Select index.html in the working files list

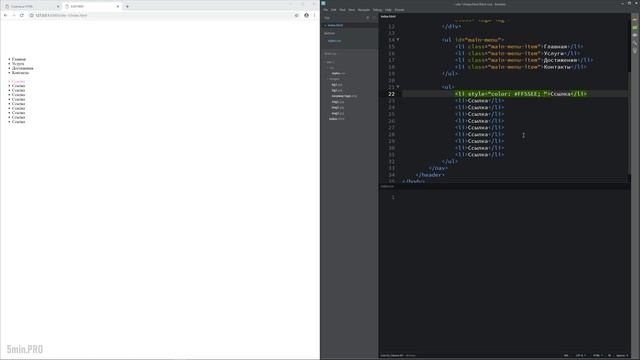point(335,25)
